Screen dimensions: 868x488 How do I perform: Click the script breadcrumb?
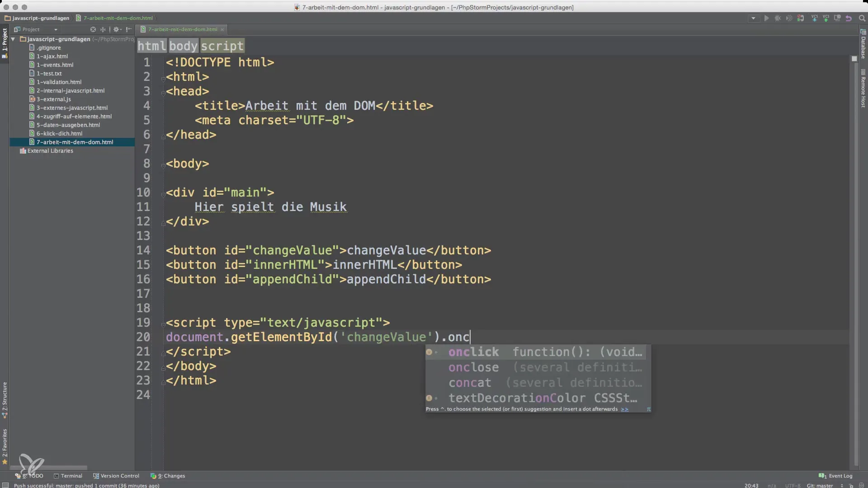tap(222, 46)
